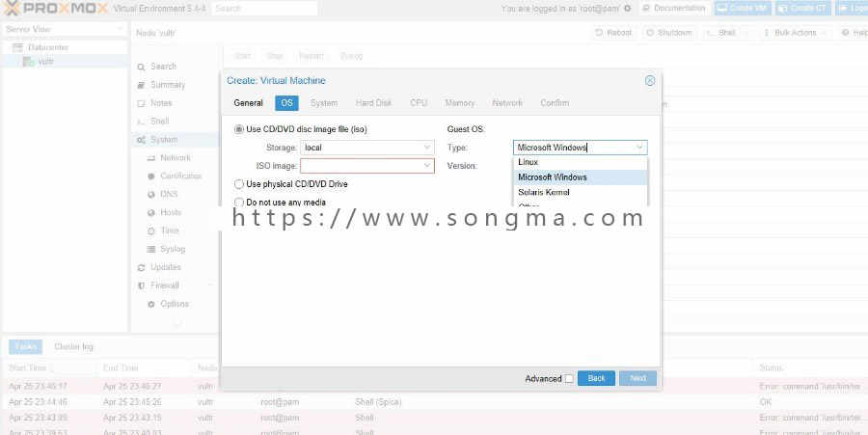Tick the Advanced checkbox
Viewport: 868px width, 435px height.
(x=569, y=378)
